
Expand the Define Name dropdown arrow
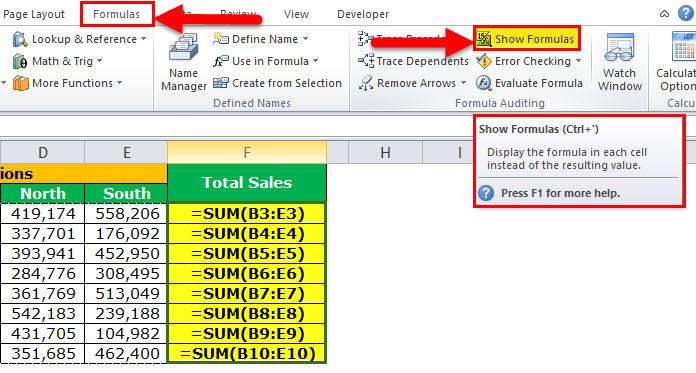(305, 39)
